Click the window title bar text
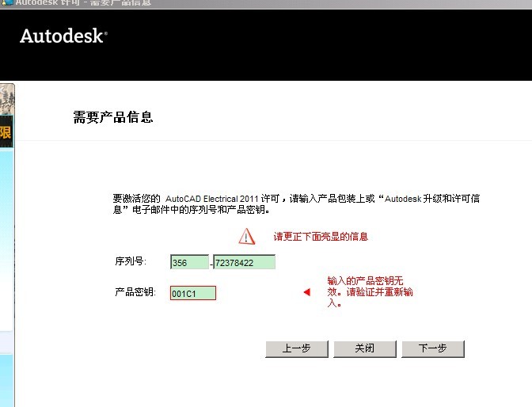 (79, 3)
